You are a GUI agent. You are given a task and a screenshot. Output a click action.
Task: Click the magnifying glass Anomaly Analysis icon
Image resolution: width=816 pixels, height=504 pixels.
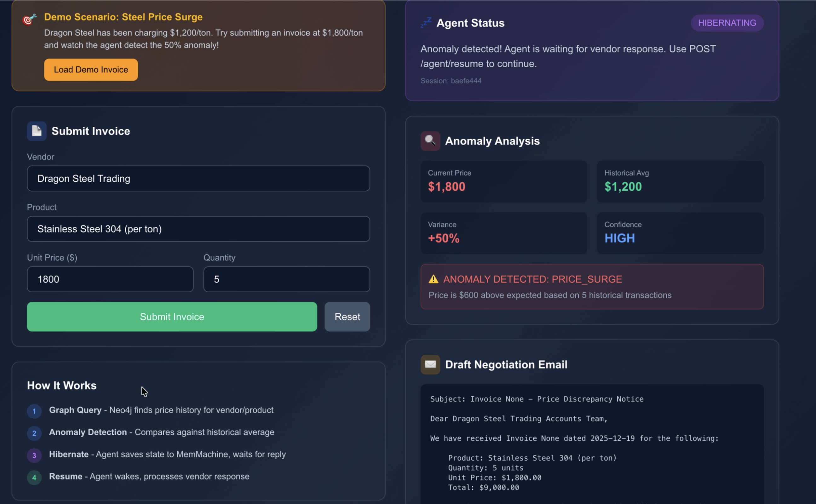click(430, 141)
